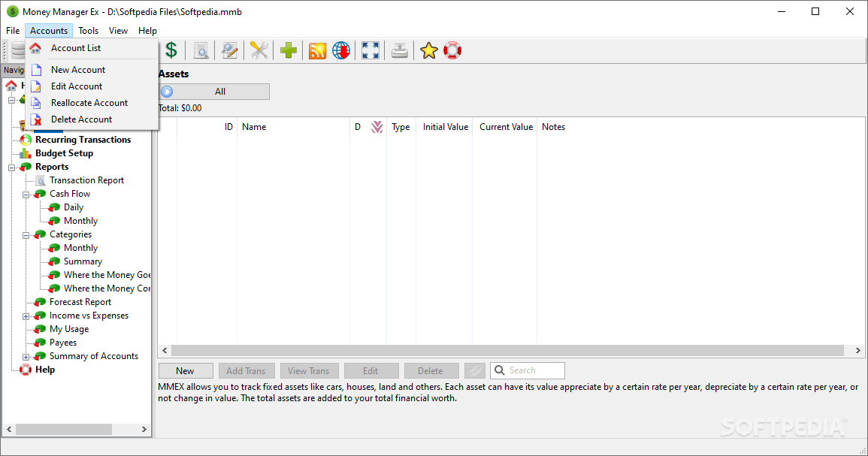Screen dimensions: 868x456
Task: Open the File menu
Action: (x=13, y=31)
